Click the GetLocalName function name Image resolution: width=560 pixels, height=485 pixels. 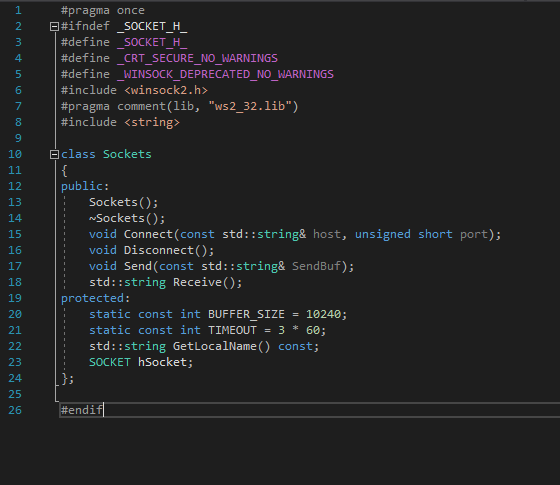[x=215, y=346]
